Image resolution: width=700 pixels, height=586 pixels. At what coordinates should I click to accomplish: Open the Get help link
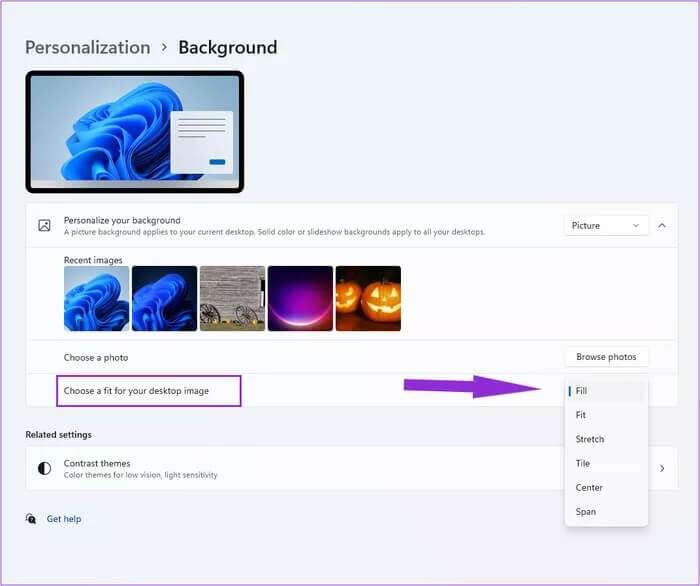click(x=64, y=519)
